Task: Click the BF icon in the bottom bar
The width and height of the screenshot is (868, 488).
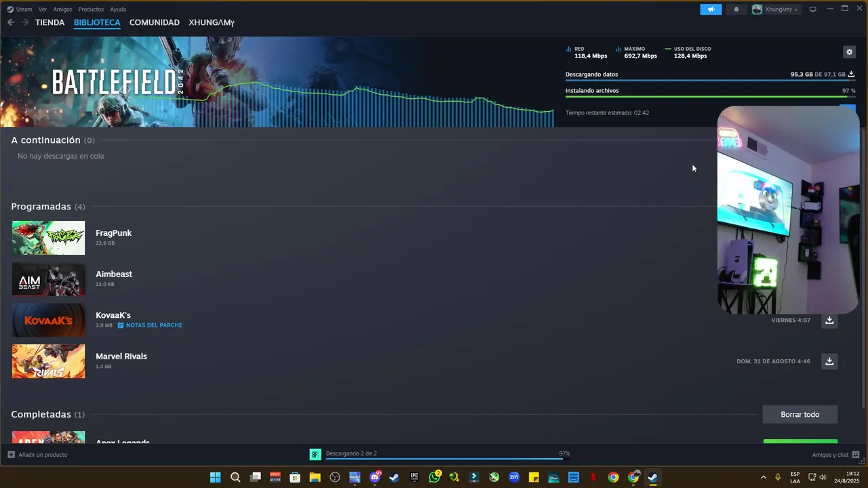Action: 315,455
